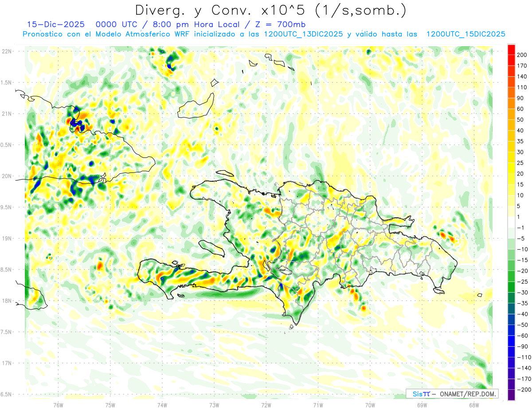This screenshot has width=532, height=411.
Task: Click the '69W' longitude label
Action: (x=422, y=404)
